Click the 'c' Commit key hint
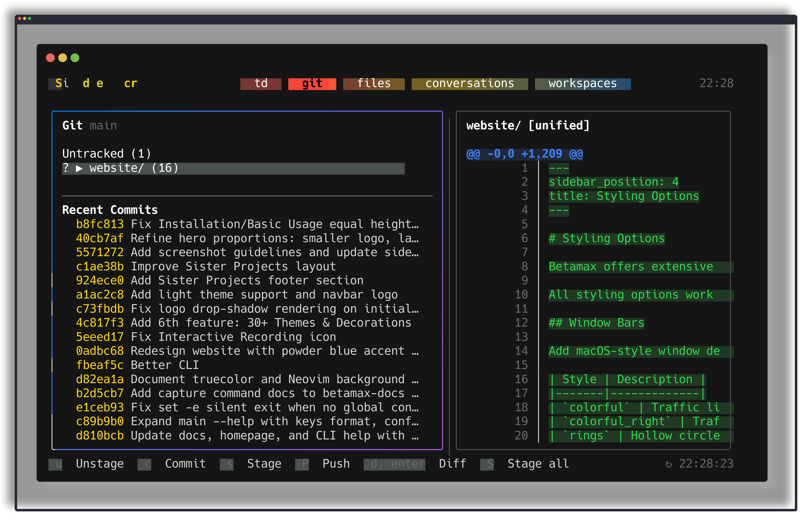The height and width of the screenshot is (528, 812). point(144,464)
